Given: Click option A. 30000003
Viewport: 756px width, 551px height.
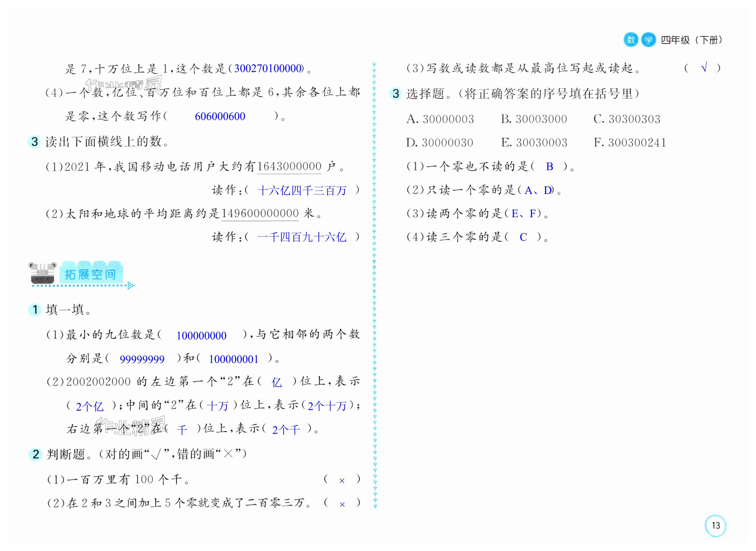Looking at the screenshot, I should (x=440, y=119).
